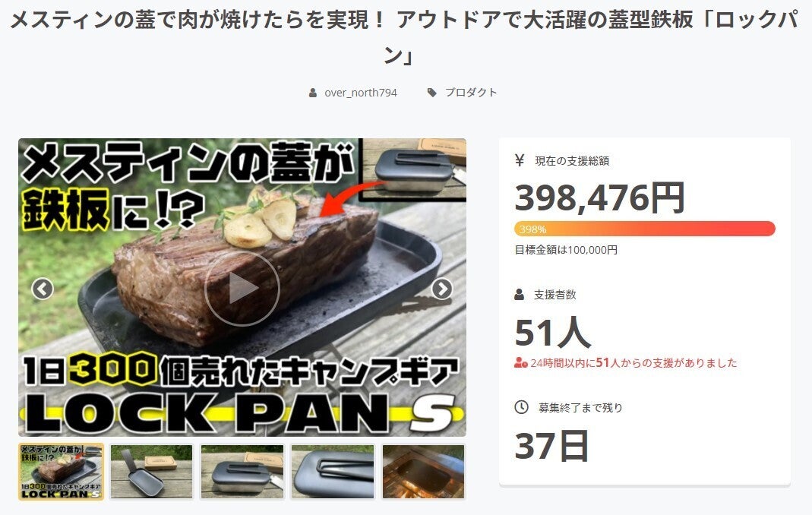812x515 pixels.
Task: Click the yen icon next to 現在の支援総額
Action: tap(520, 160)
